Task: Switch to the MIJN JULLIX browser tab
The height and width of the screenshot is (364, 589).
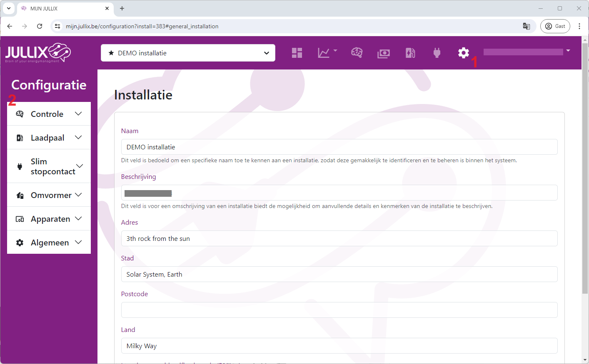Action: tap(65, 8)
